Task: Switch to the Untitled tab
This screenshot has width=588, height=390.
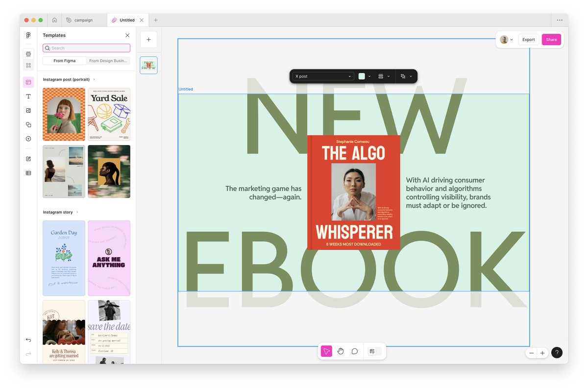Action: point(127,20)
